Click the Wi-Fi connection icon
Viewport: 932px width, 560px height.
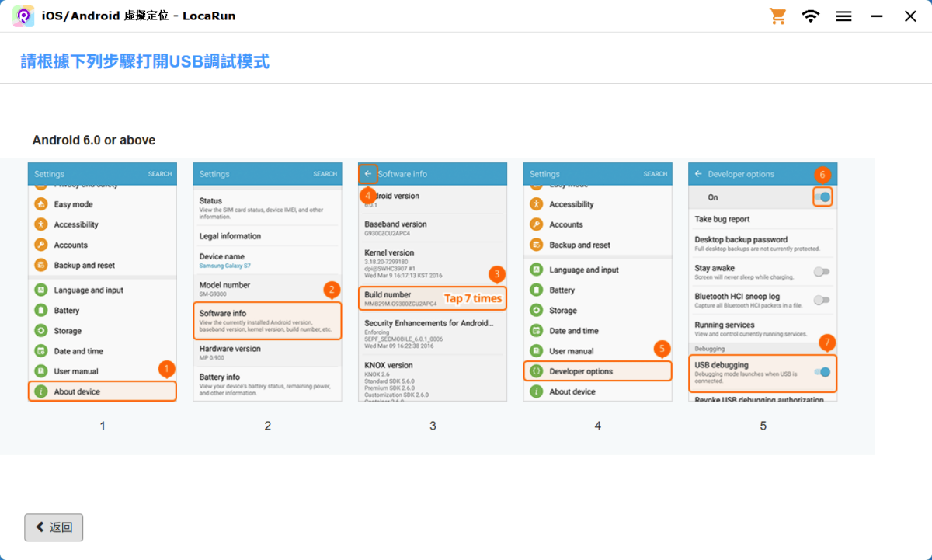[x=811, y=16]
